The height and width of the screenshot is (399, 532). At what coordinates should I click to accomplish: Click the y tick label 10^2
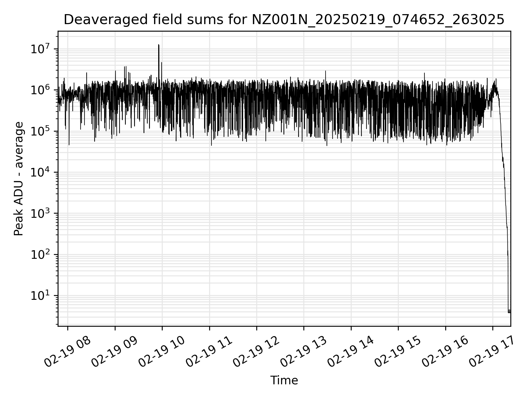coord(40,254)
